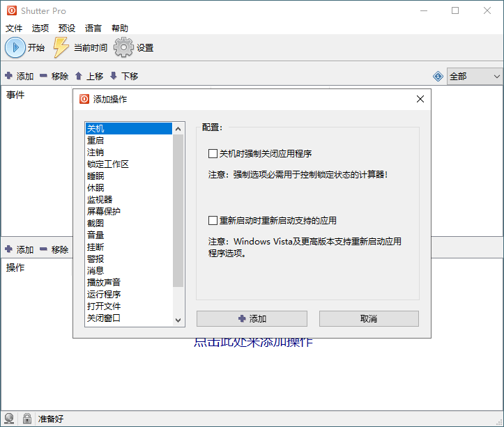Close the 添加操作 dialog

[x=420, y=99]
